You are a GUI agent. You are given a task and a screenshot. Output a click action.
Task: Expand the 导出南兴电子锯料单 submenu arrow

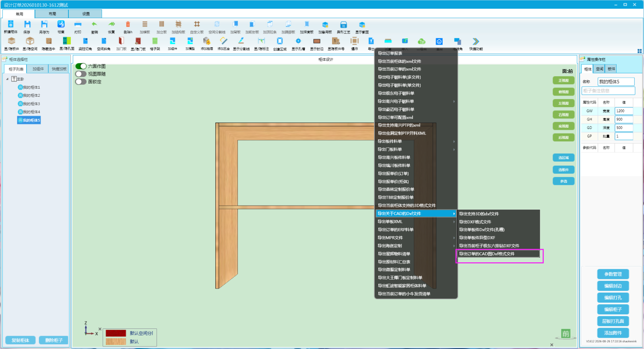pyautogui.click(x=454, y=101)
